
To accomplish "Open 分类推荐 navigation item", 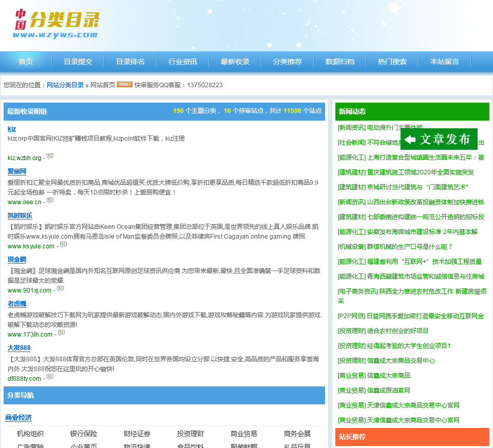I will (288, 62).
